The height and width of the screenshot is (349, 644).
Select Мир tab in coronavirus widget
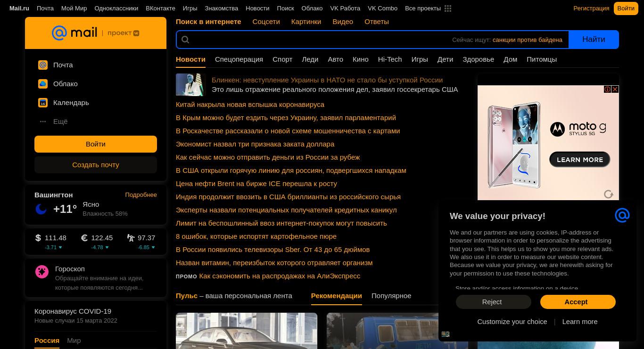click(74, 341)
